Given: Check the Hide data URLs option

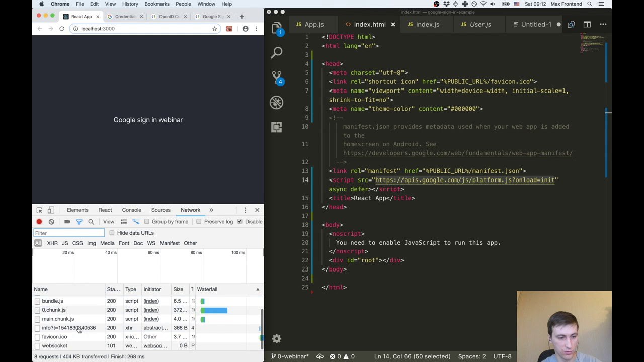Looking at the screenshot, I should tap(112, 233).
